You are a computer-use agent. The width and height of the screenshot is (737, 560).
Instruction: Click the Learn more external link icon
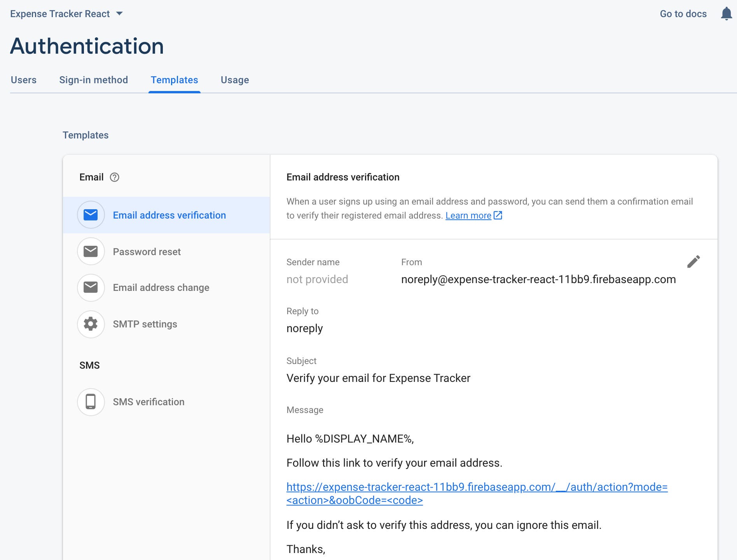click(x=498, y=215)
